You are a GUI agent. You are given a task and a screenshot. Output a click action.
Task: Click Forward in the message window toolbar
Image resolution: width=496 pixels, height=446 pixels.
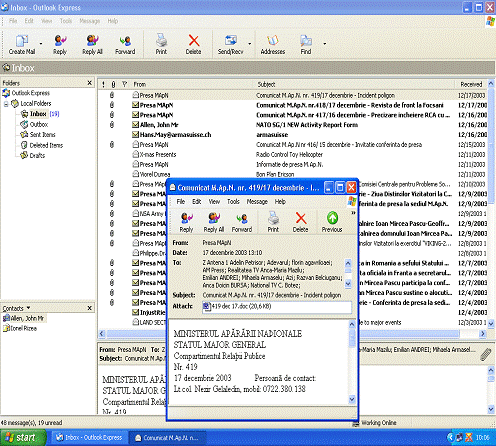(x=242, y=222)
